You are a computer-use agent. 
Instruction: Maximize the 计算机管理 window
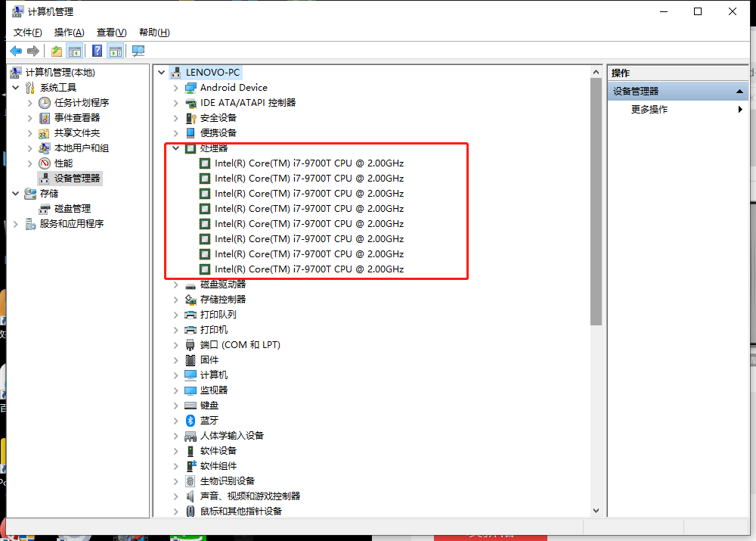pos(698,11)
